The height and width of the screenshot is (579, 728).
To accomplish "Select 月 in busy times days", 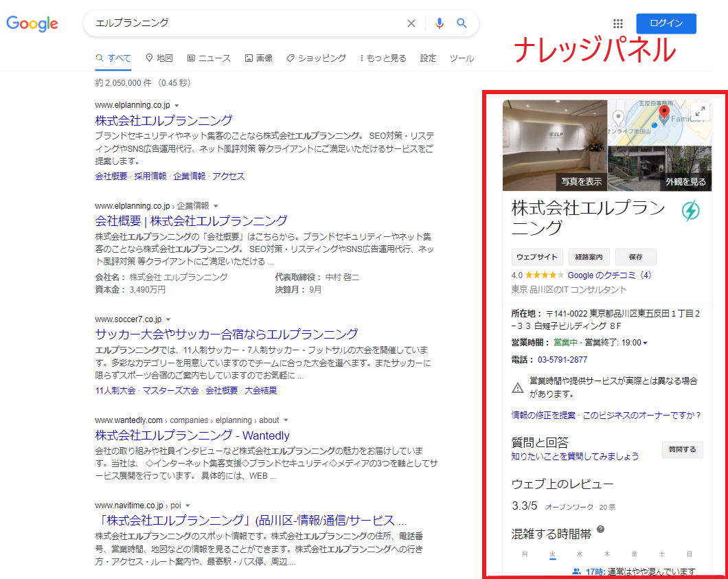I will click(525, 554).
